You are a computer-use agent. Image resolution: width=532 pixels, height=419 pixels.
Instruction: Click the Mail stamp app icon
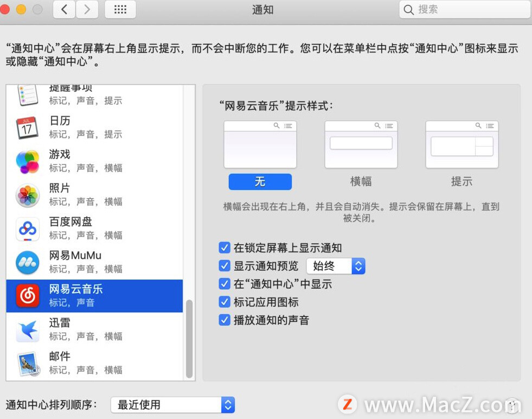pyautogui.click(x=28, y=364)
